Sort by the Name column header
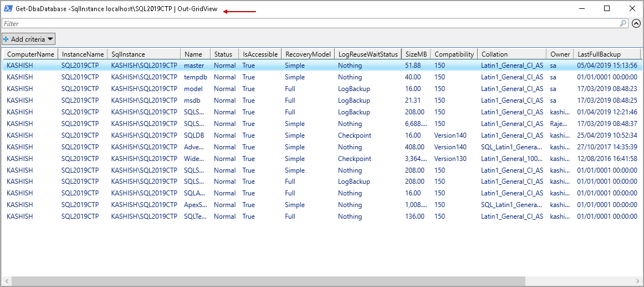This screenshot has height=287, width=644. point(193,54)
